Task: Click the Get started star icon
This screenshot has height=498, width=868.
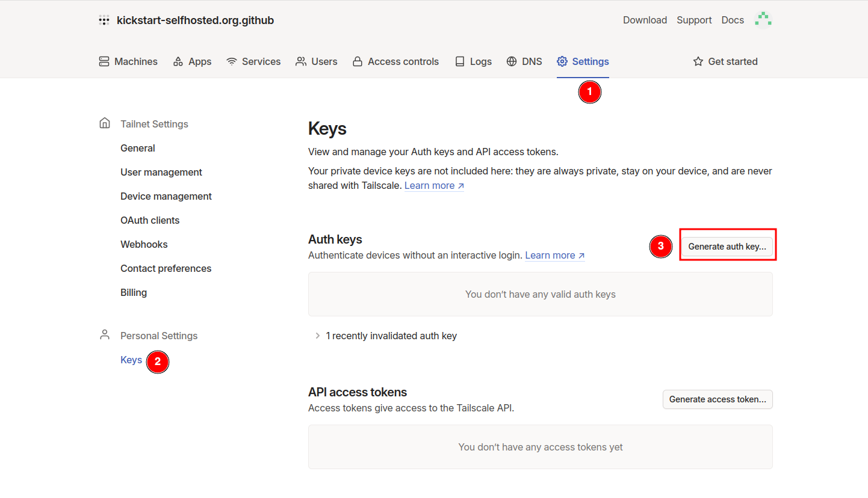Action: (698, 61)
